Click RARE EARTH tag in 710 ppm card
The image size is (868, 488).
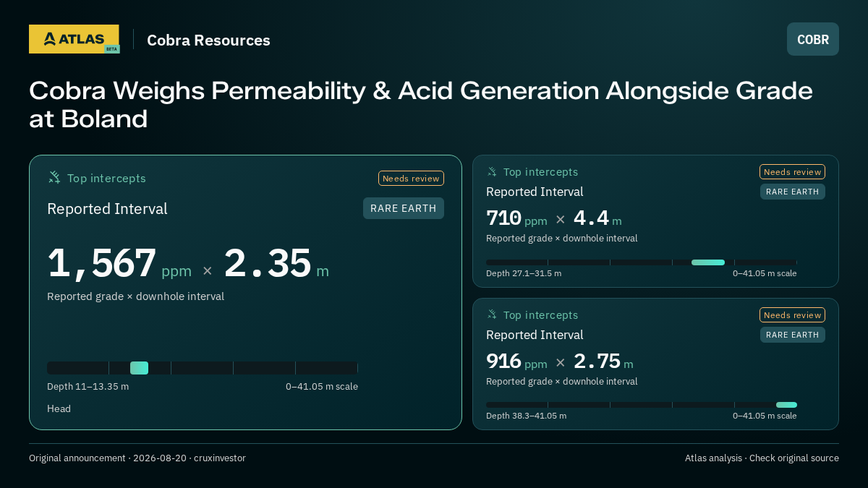pos(793,192)
